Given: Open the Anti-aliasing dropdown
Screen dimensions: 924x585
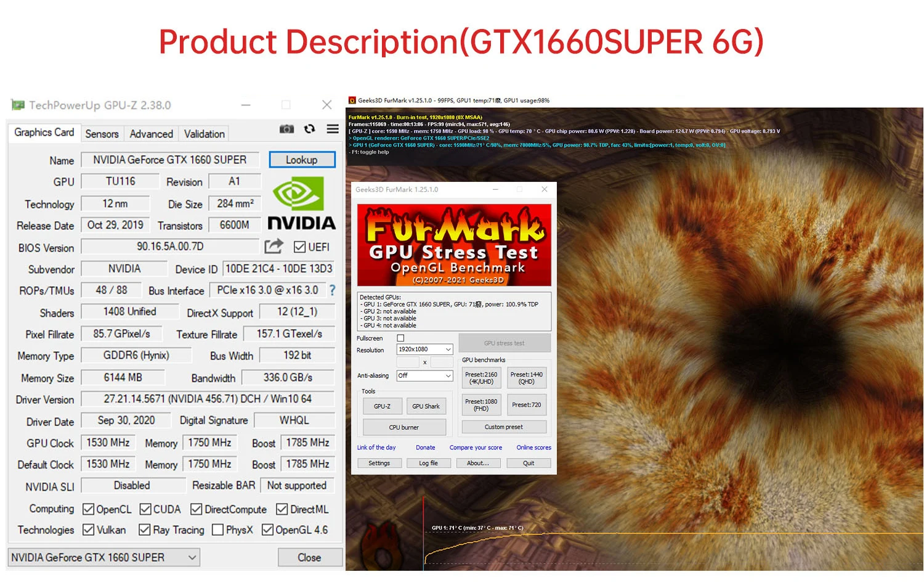Looking at the screenshot, I should click(424, 375).
